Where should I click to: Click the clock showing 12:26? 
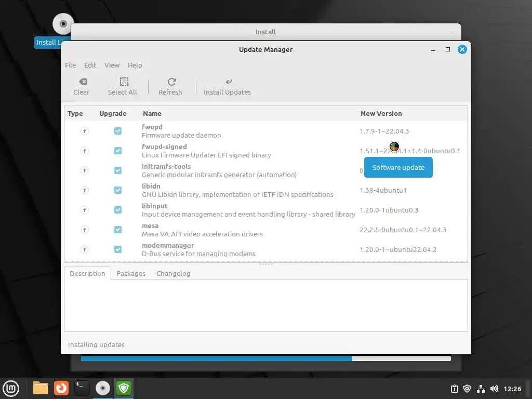click(512, 389)
